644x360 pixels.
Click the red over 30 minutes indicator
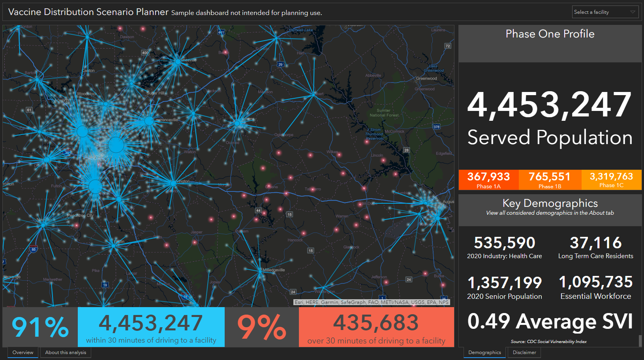click(x=376, y=327)
